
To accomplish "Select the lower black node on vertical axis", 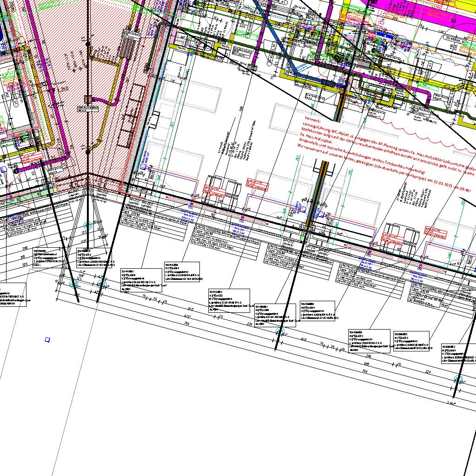I will click(87, 152).
